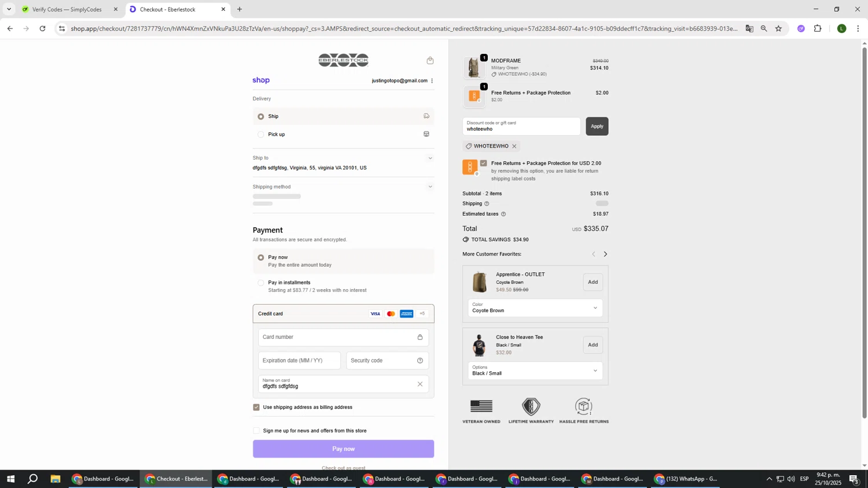Click the discount code input field
Image resolution: width=868 pixels, height=488 pixels.
521,126
